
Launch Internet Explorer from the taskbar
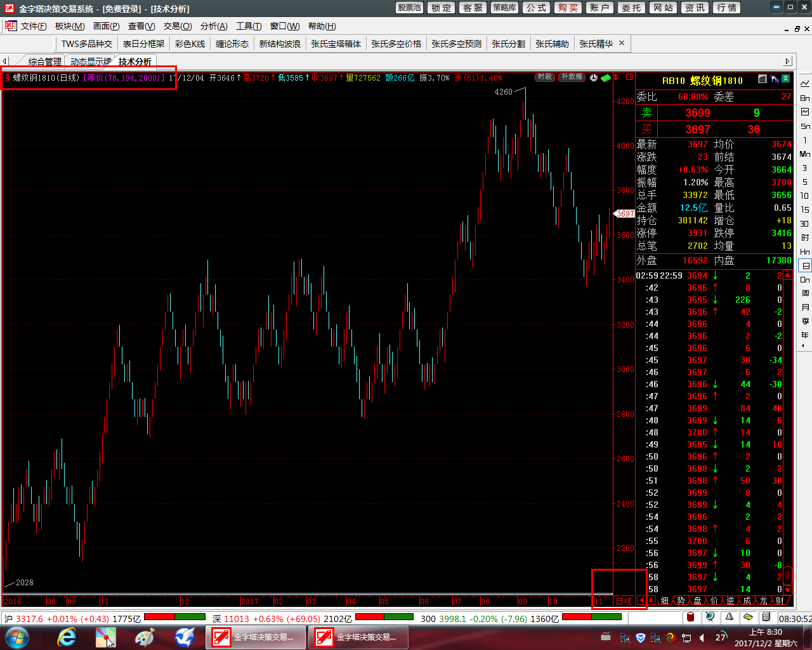[67, 637]
